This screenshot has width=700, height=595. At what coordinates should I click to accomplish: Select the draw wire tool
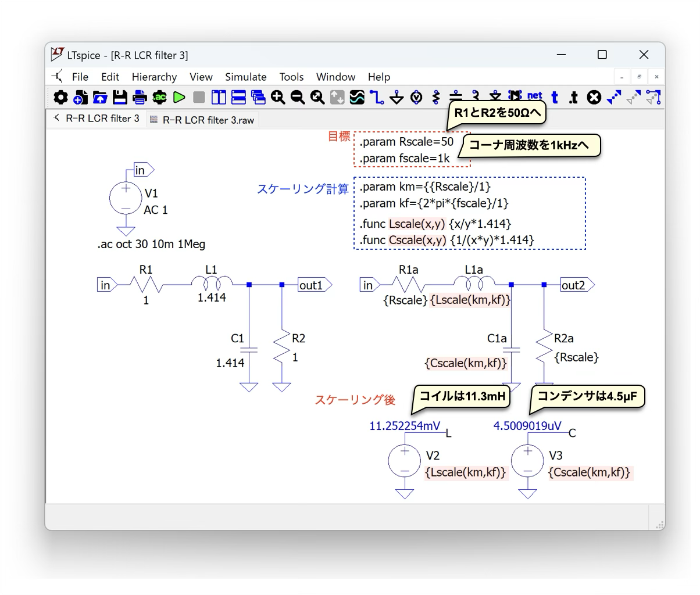tap(377, 98)
